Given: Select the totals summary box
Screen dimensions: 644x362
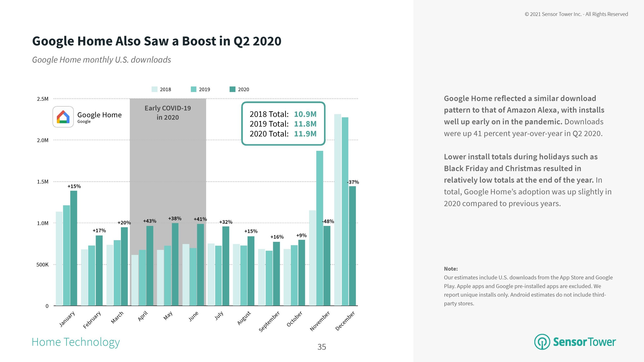Looking at the screenshot, I should click(283, 124).
